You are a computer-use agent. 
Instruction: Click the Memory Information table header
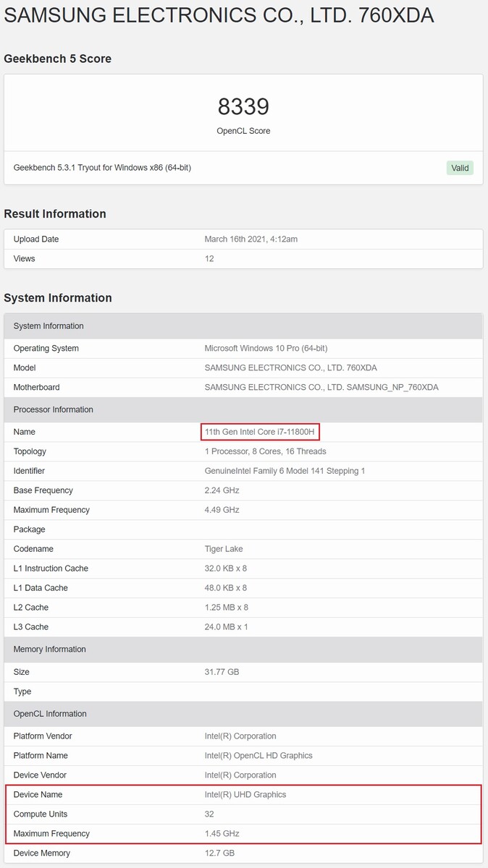[x=243, y=649]
